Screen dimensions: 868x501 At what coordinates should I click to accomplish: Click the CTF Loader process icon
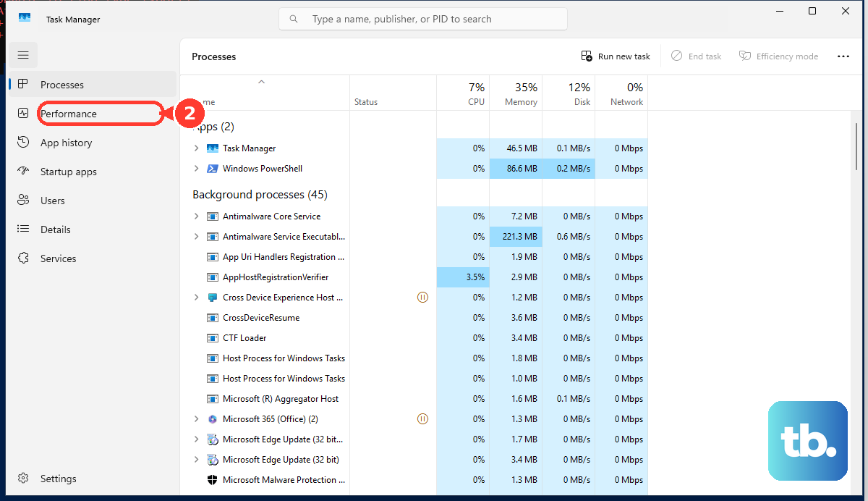[x=213, y=338]
